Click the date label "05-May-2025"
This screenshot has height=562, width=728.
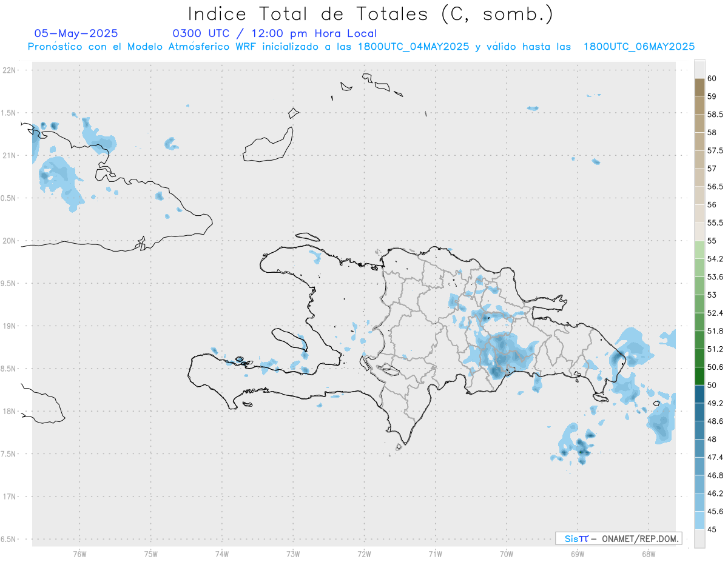76,33
